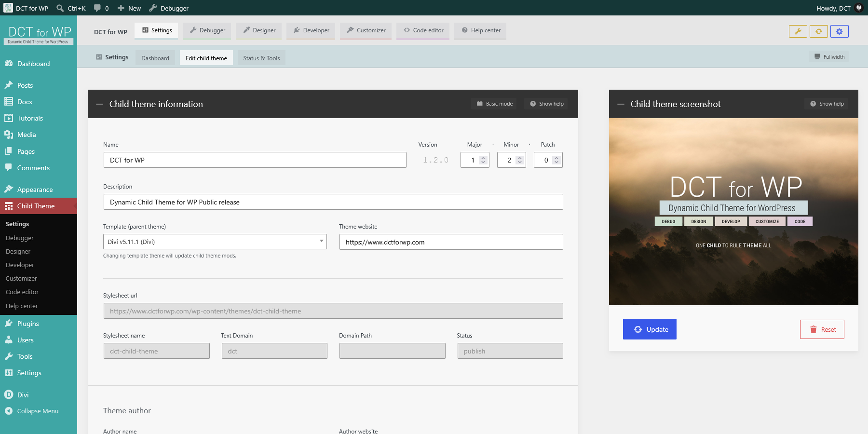Viewport: 868px width, 434px height.
Task: Increase the Major version number
Action: point(483,158)
